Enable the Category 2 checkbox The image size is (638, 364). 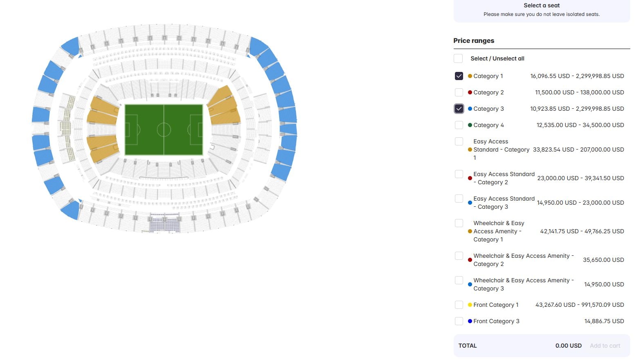click(x=459, y=92)
